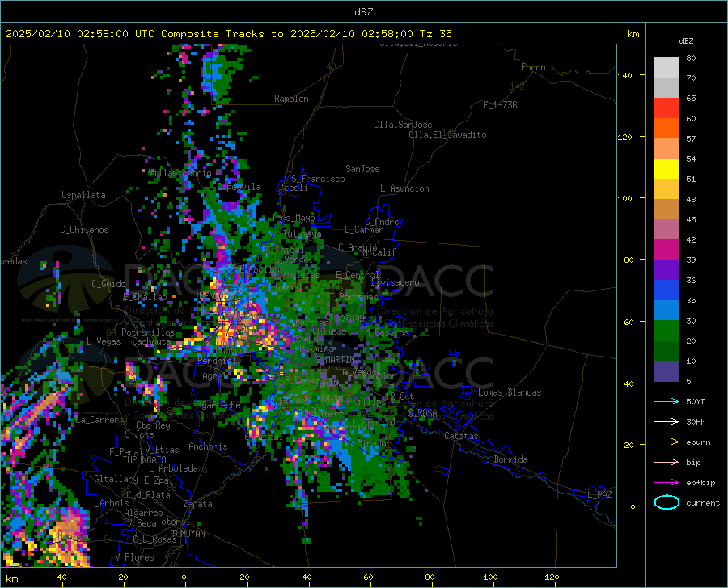This screenshot has width=728, height=588.
Task: Click the 'Zapata' map label
Action: (198, 504)
